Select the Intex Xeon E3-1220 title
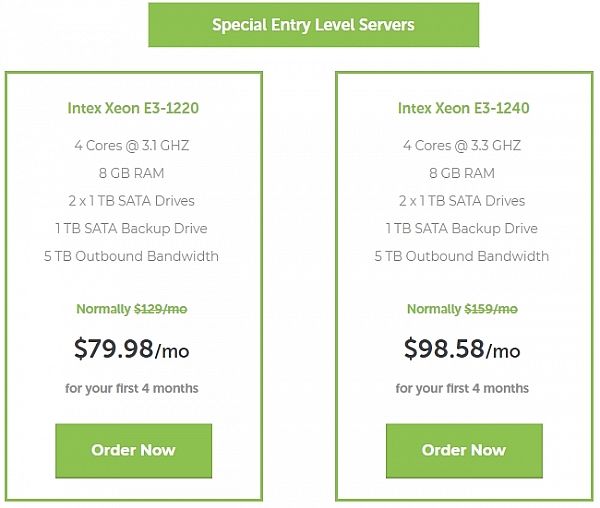 pyautogui.click(x=132, y=108)
